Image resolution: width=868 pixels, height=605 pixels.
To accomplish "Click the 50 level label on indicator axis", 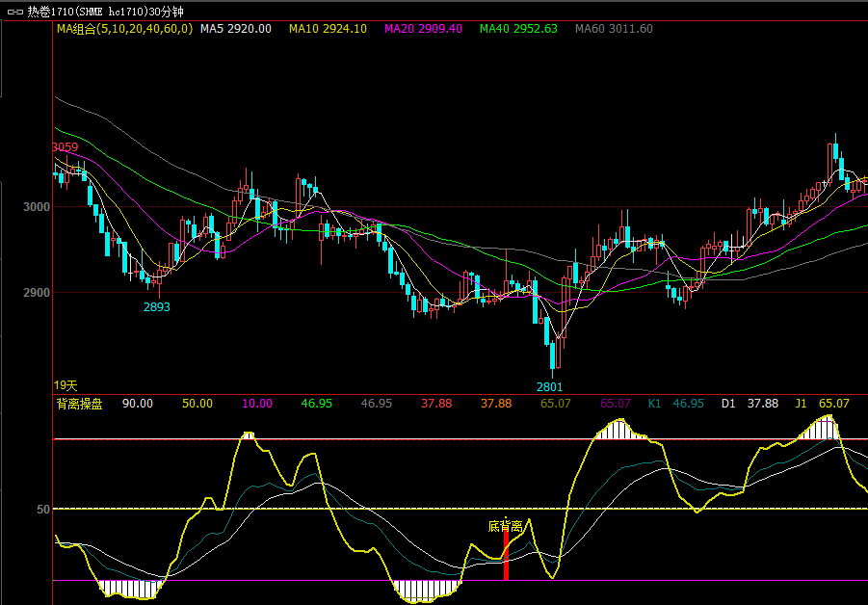I will tap(43, 510).
